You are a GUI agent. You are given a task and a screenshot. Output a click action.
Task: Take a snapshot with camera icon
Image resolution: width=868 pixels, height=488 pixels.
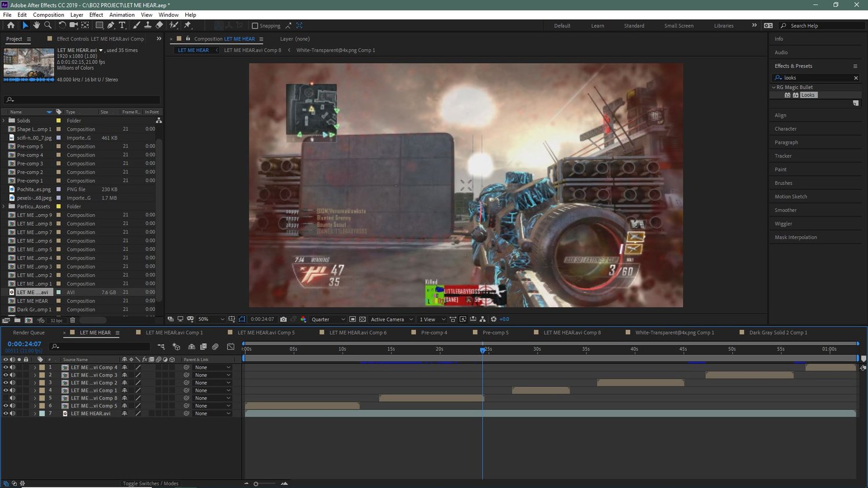283,320
